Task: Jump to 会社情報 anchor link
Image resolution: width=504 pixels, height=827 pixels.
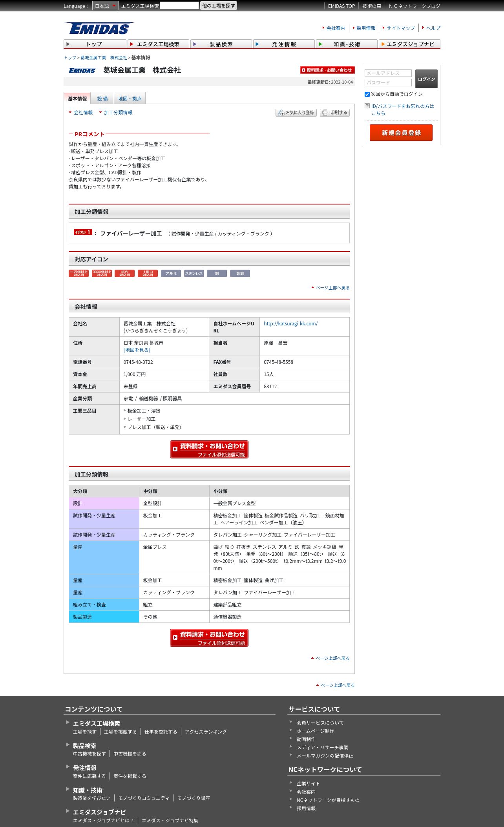Action: 83,113
